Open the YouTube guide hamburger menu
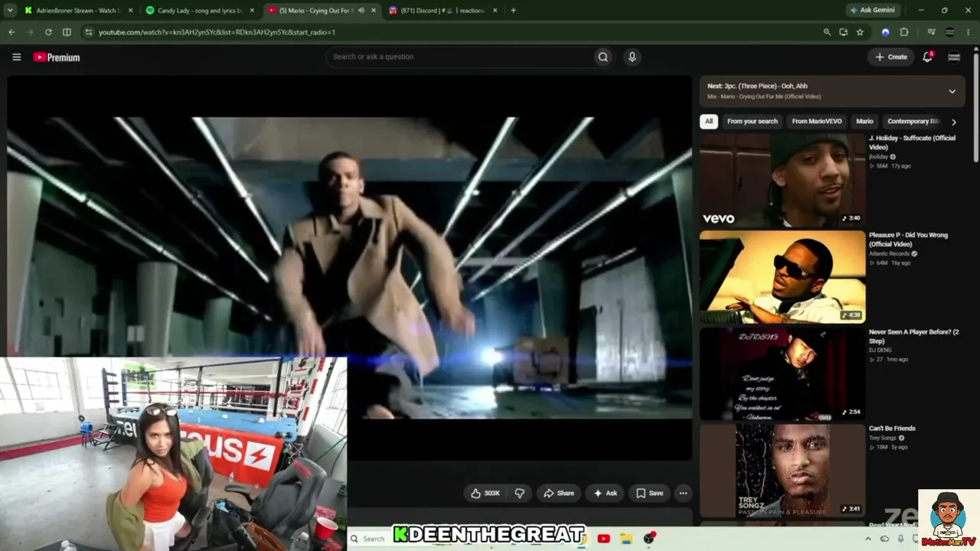This screenshot has width=980, height=551. 16,57
